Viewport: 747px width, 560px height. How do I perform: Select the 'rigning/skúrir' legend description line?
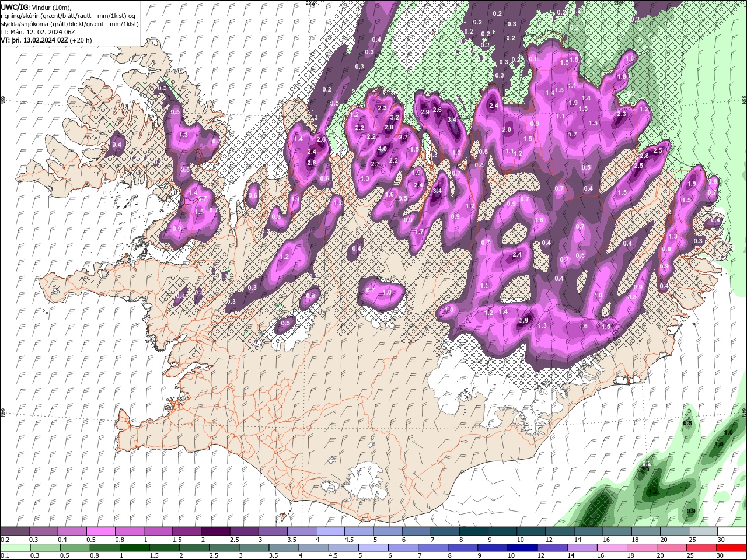coord(69,16)
